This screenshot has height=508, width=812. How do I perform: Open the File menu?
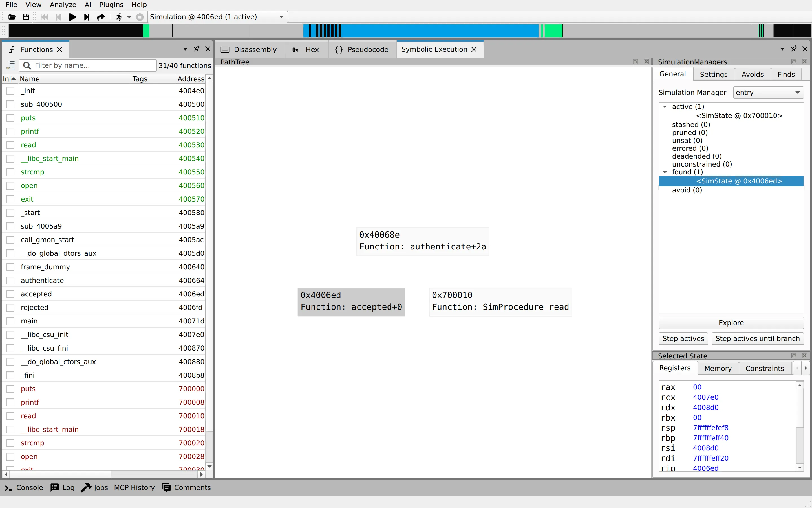point(11,5)
